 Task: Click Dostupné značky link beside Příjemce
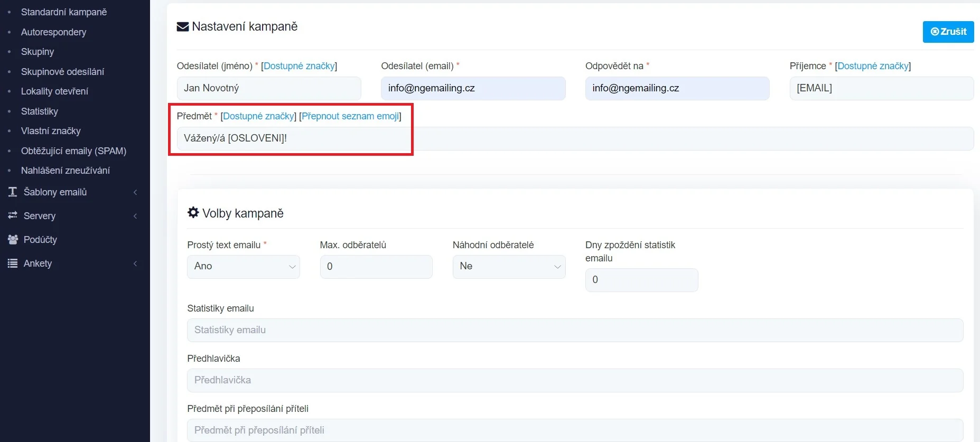coord(873,66)
